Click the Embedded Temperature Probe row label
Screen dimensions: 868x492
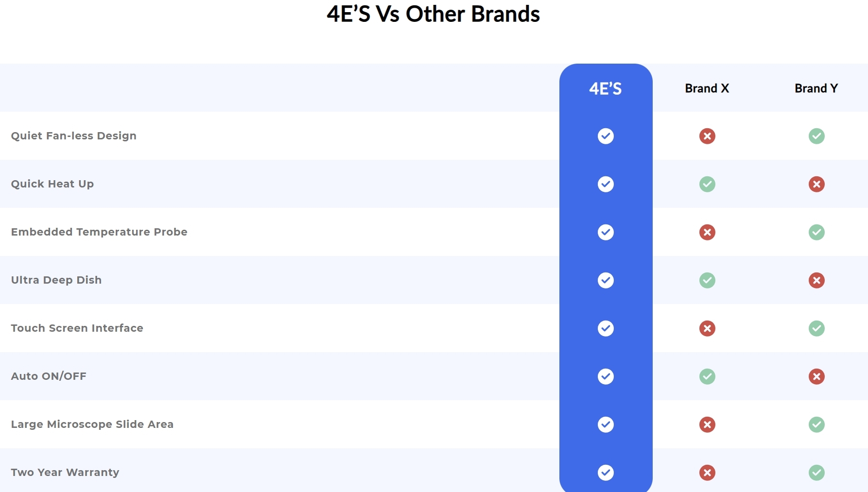click(x=99, y=232)
